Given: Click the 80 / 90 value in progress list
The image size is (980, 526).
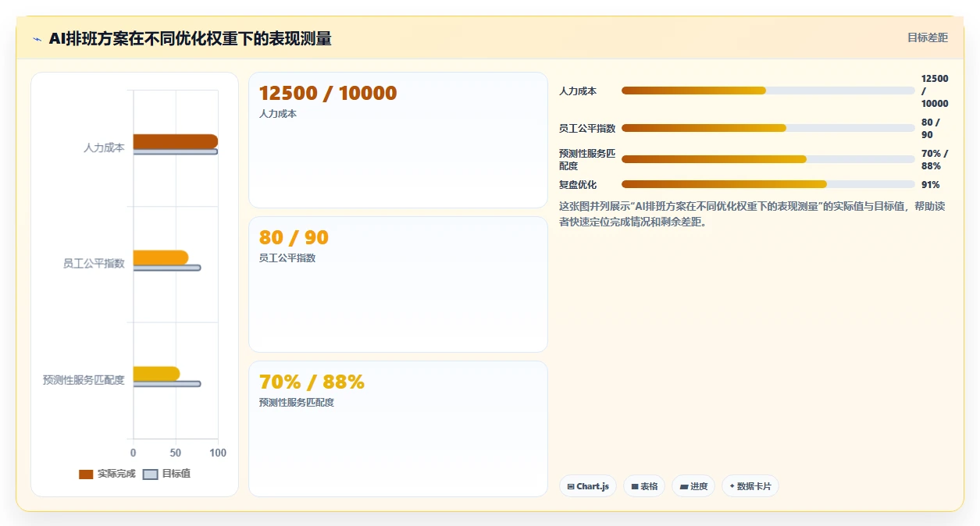Looking at the screenshot, I should [931, 128].
